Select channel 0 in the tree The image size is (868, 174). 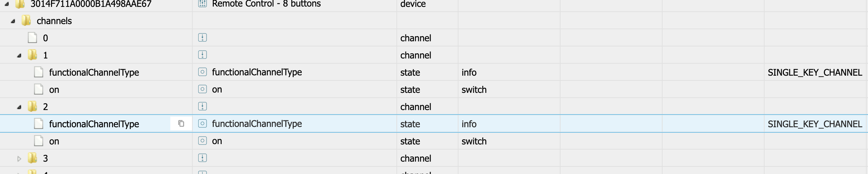pos(45,38)
